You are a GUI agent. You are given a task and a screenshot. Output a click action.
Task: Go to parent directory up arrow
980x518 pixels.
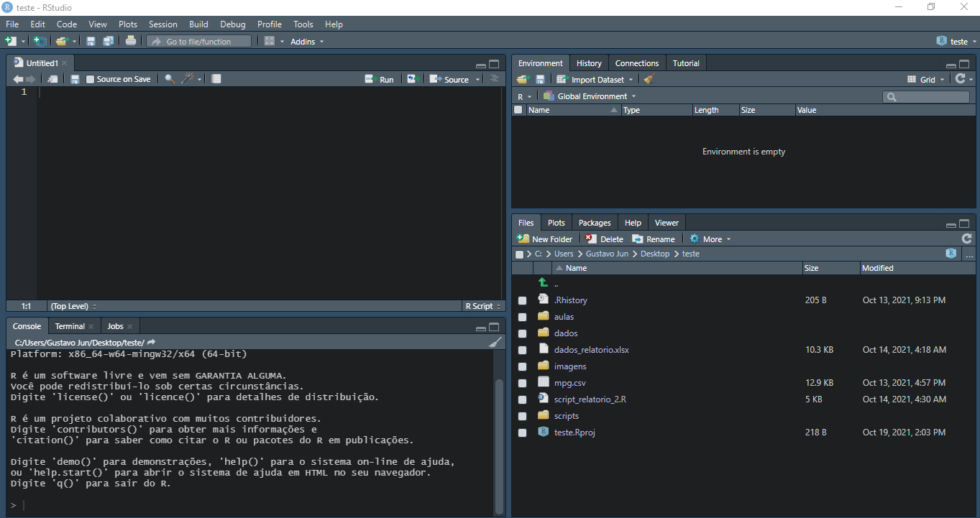coord(544,283)
